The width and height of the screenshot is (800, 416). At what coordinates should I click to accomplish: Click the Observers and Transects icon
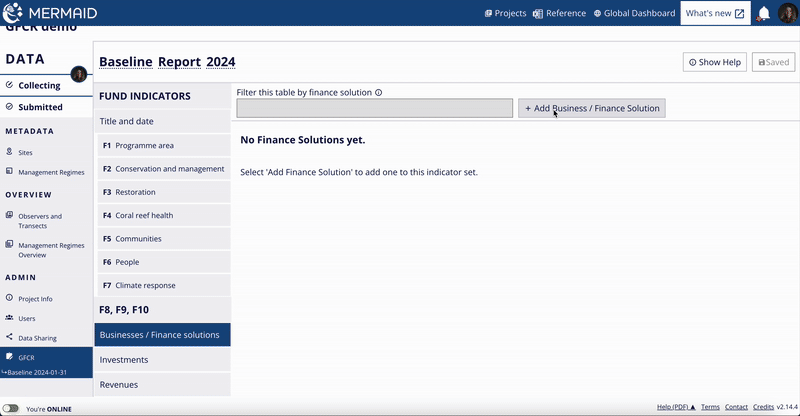[9, 215]
